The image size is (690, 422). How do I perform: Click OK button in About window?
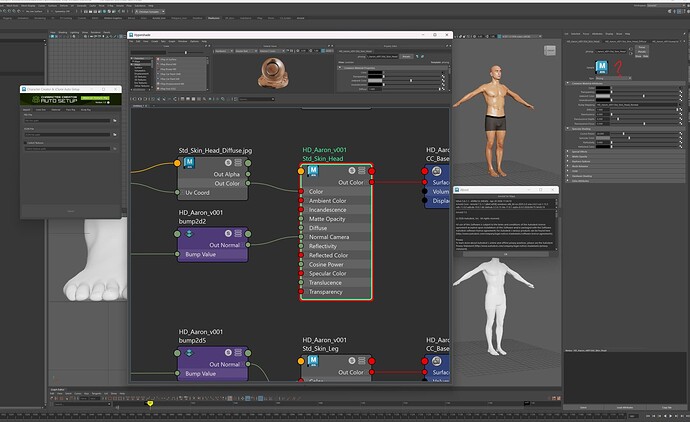[506, 254]
